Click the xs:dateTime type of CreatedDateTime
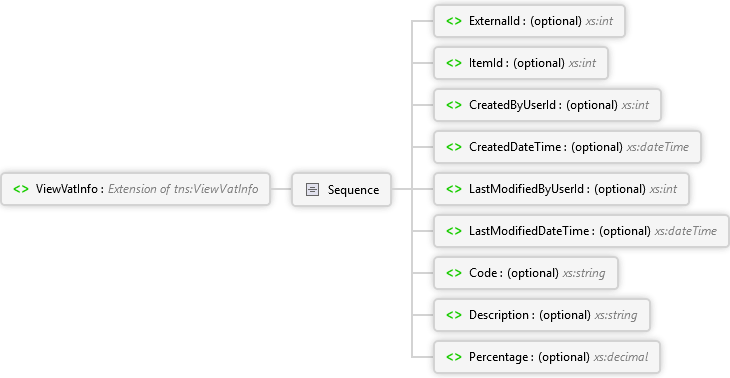The image size is (730, 378). pos(657,147)
